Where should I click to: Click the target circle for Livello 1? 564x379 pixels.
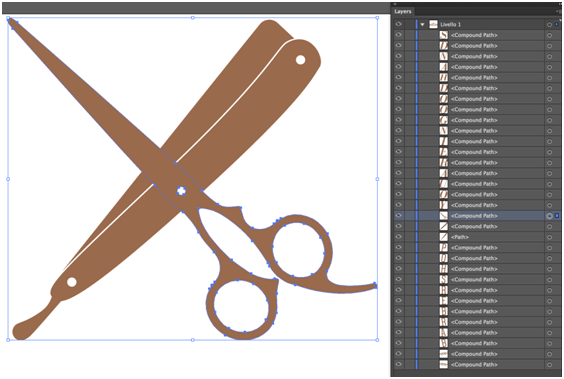pos(549,24)
